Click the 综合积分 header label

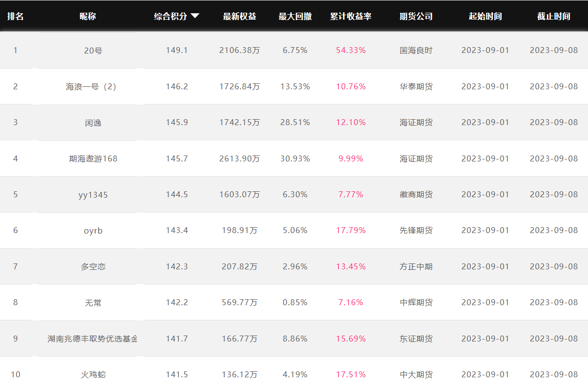[x=171, y=16]
